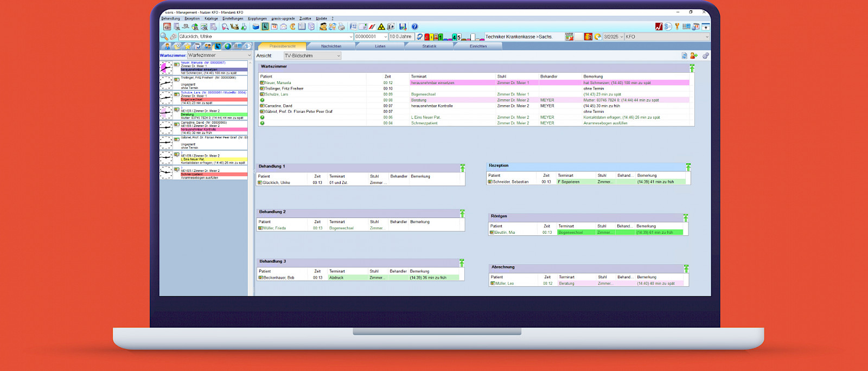This screenshot has height=371, width=868.
Task: Open the Ansicht TV-Bildschirm dropdown
Action: 312,56
